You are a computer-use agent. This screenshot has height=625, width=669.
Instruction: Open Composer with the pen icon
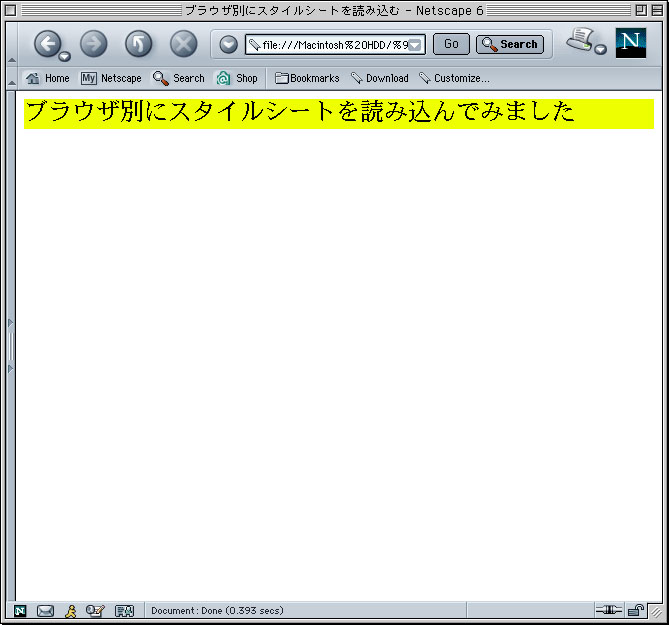[95, 611]
